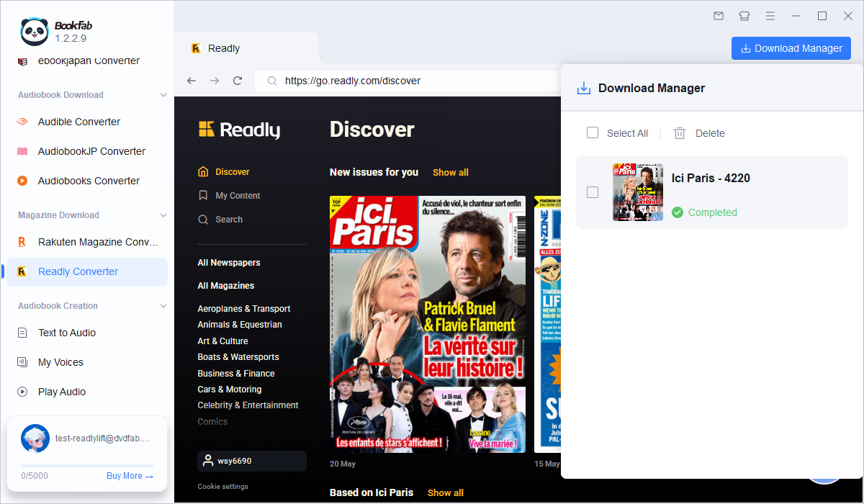The width and height of the screenshot is (864, 504).
Task: Select the AudiobookJP Converter icon
Action: [x=22, y=151]
